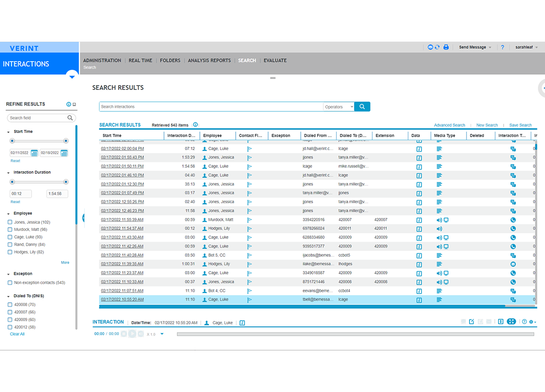Click the refresh icon near Send Message
The height and width of the screenshot is (392, 545).
[437, 47]
